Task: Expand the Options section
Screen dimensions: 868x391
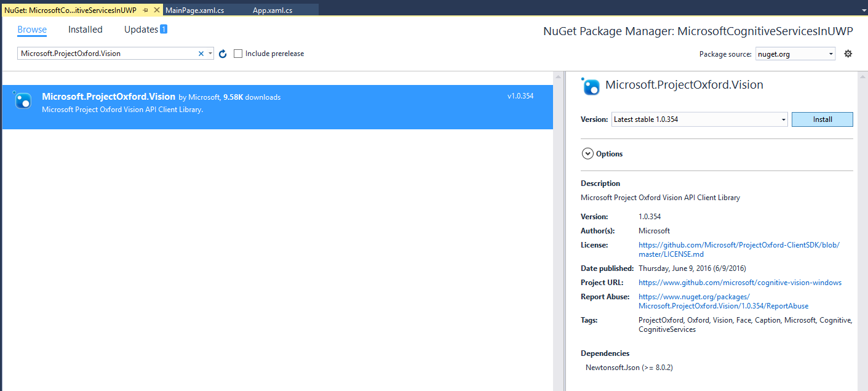Action: click(x=587, y=154)
